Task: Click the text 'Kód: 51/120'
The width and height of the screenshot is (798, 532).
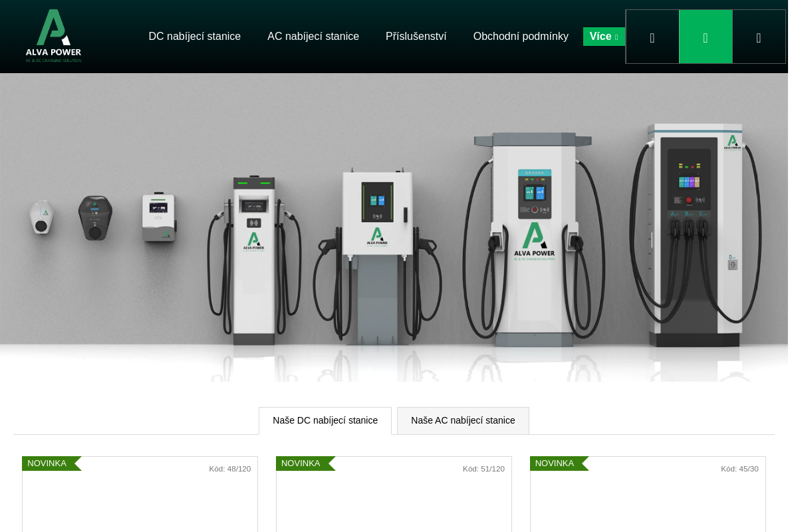Action: 484,469
